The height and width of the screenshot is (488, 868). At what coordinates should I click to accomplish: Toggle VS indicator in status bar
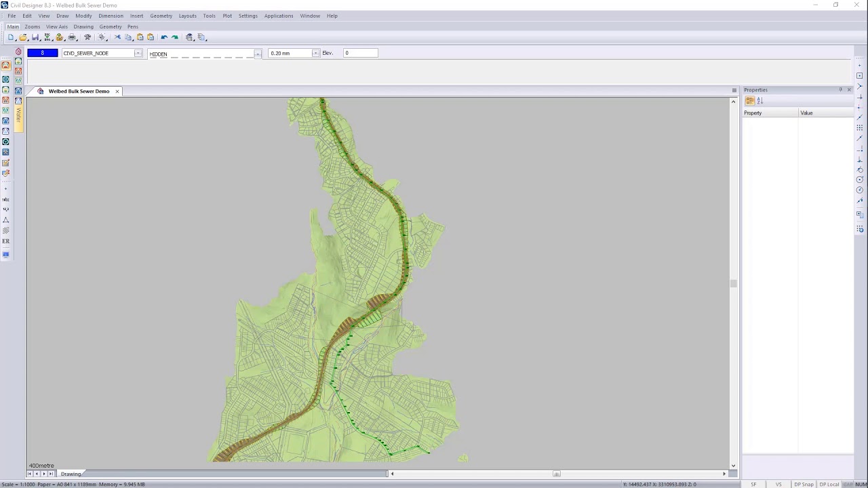click(x=778, y=484)
